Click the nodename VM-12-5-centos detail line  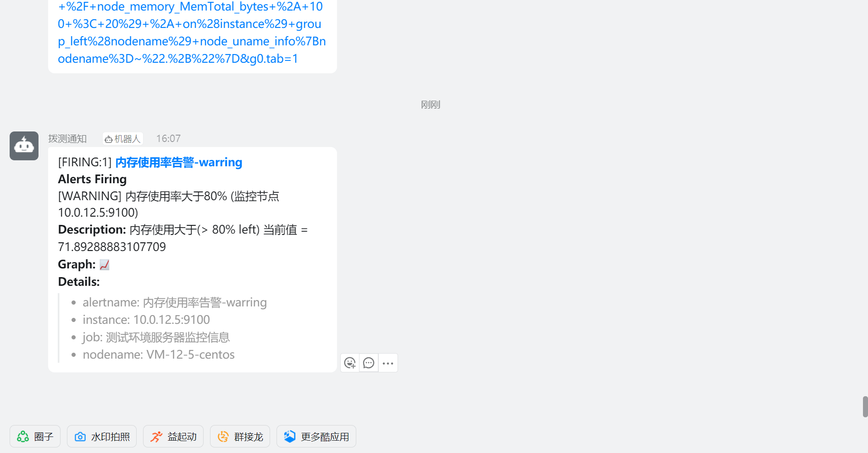click(159, 355)
